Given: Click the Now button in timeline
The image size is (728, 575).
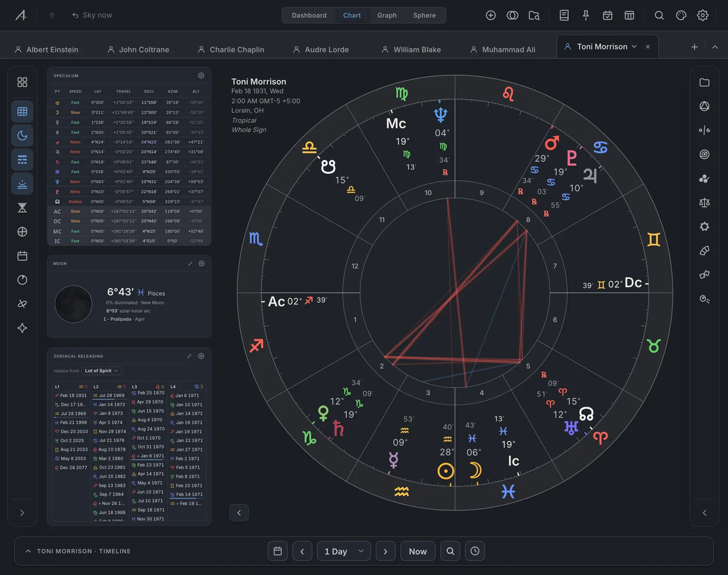Looking at the screenshot, I should pyautogui.click(x=418, y=551).
